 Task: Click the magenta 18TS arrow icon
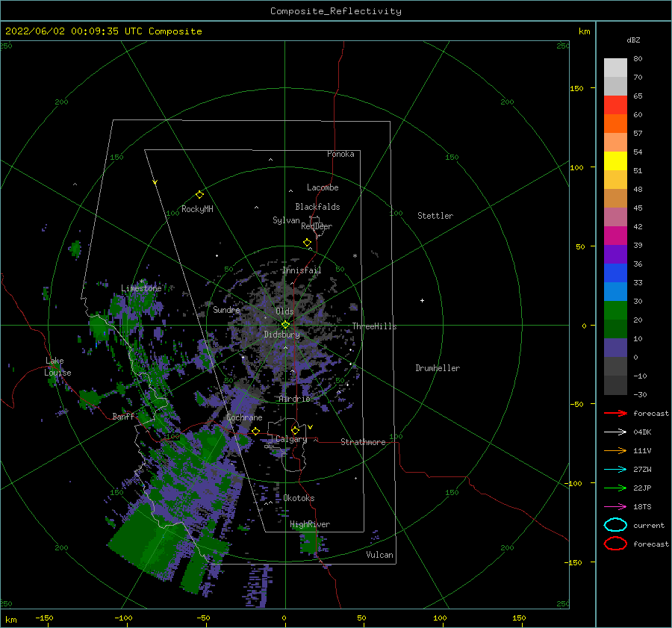tap(615, 507)
